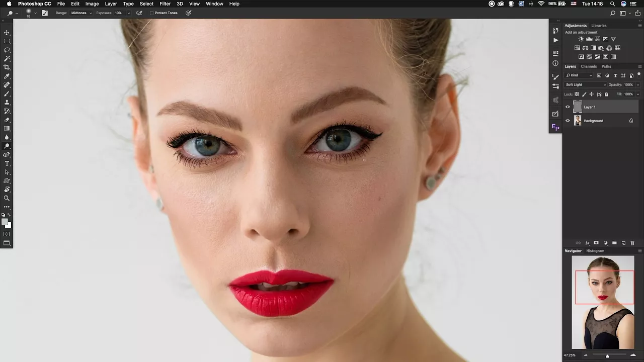This screenshot has width=644, height=362.
Task: Select the Pen tool
Action: tap(7, 154)
